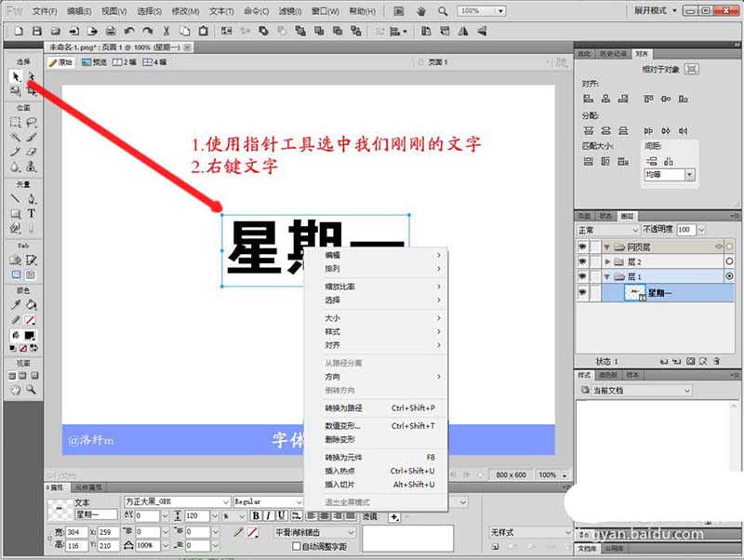Open the 修改(M) menu
Screen dimensions: 744x560
[185, 11]
